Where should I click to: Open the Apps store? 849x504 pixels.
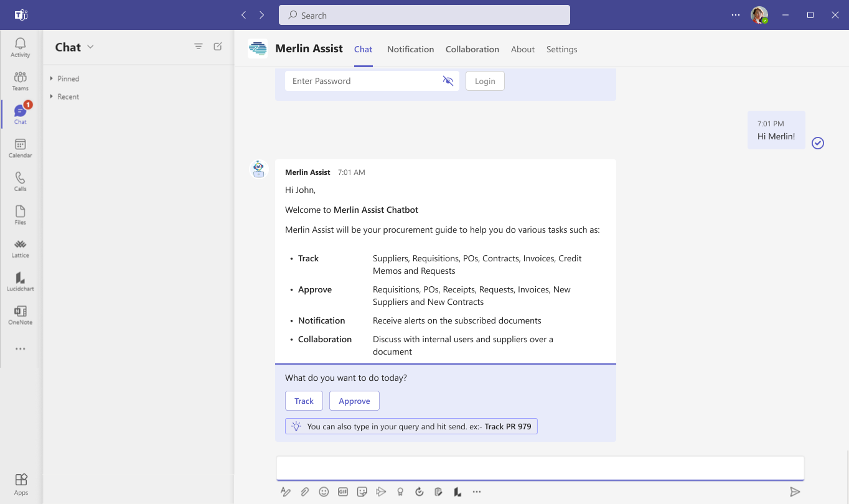click(21, 484)
